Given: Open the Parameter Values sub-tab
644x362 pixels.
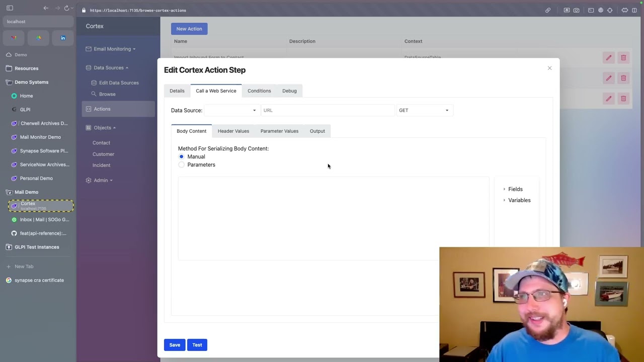Looking at the screenshot, I should 279,131.
